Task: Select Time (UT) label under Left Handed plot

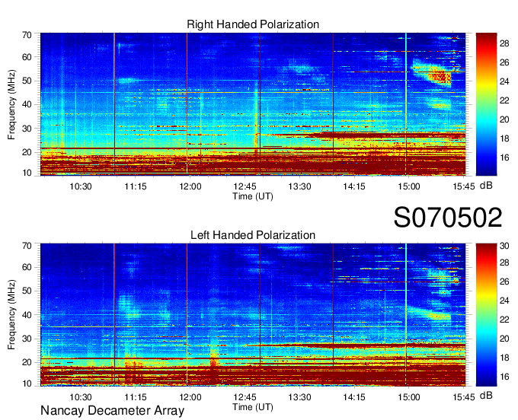Action: point(253,407)
